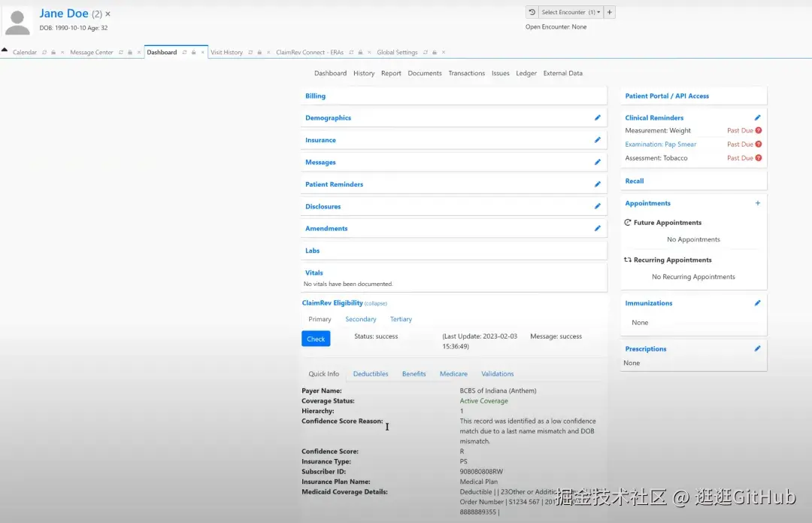Image resolution: width=812 pixels, height=523 pixels.
Task: Open the History menu item
Action: (364, 74)
